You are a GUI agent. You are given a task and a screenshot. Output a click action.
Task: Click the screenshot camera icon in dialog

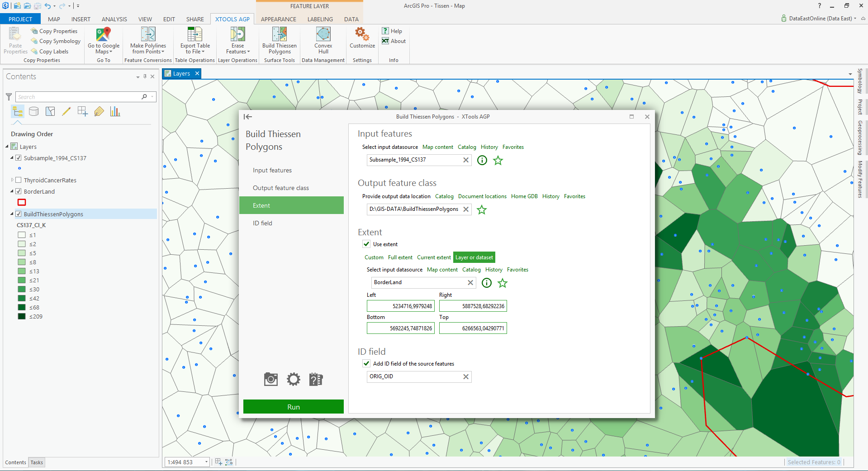(x=271, y=379)
